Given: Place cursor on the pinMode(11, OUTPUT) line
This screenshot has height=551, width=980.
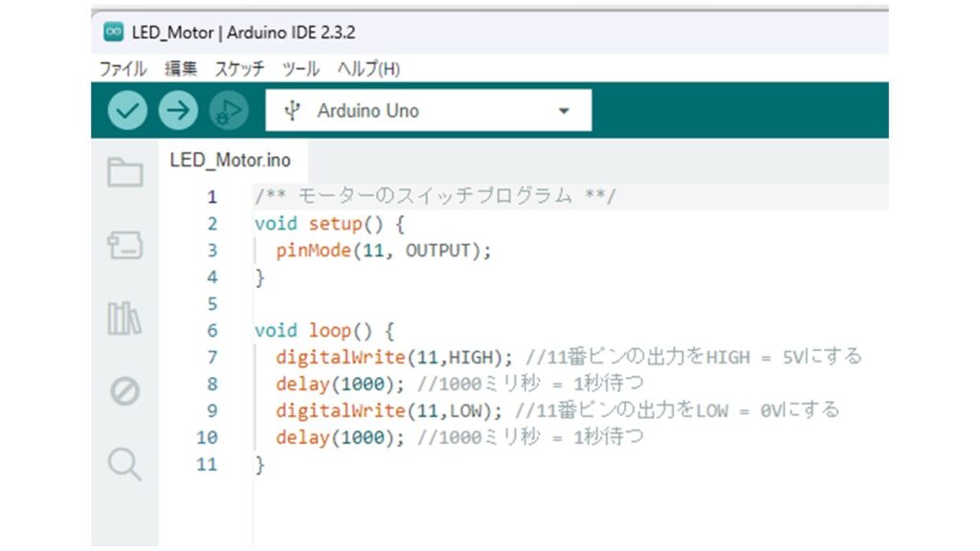Looking at the screenshot, I should [x=383, y=251].
